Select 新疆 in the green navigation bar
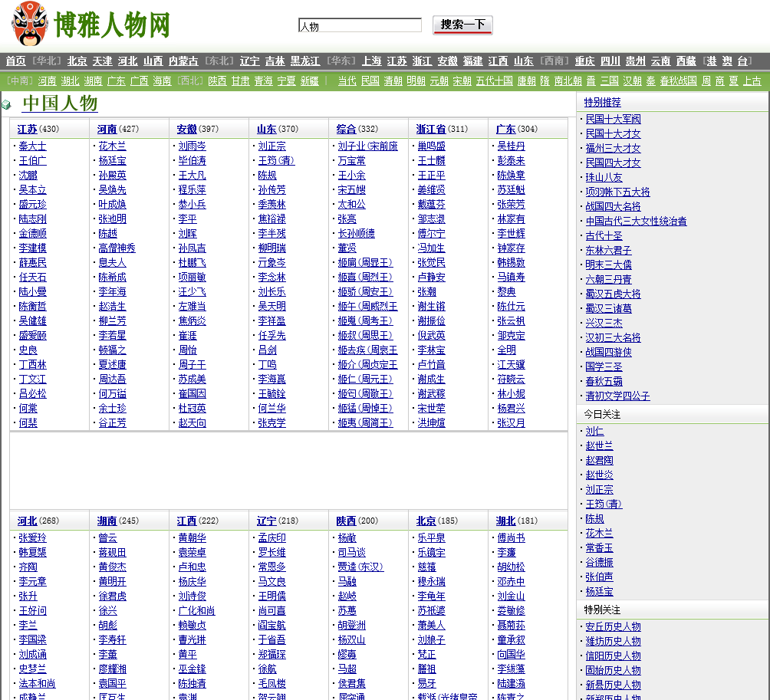770x700 pixels. 309,81
